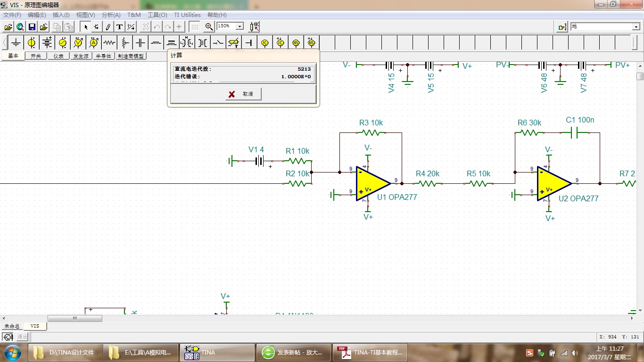Switch to the 仪表 component tab
This screenshot has width=644, height=362.
point(58,56)
